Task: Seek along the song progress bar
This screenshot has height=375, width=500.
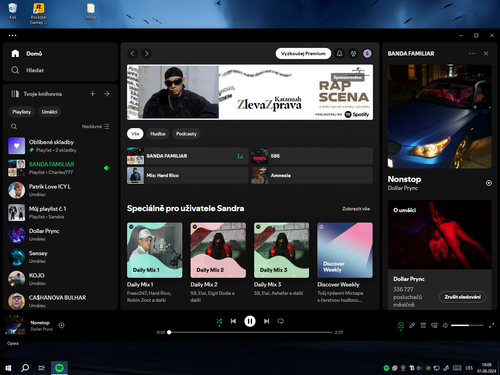Action: point(250,332)
